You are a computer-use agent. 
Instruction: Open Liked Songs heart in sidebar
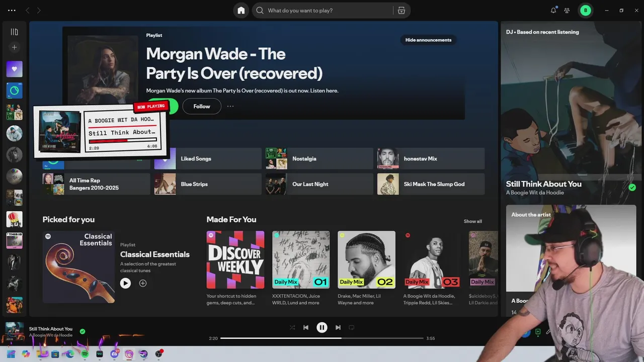(x=14, y=69)
